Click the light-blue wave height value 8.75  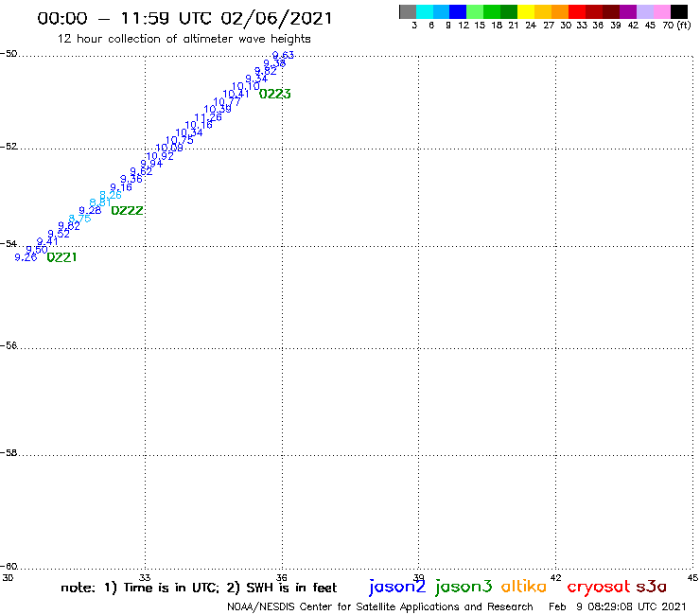pos(79,219)
